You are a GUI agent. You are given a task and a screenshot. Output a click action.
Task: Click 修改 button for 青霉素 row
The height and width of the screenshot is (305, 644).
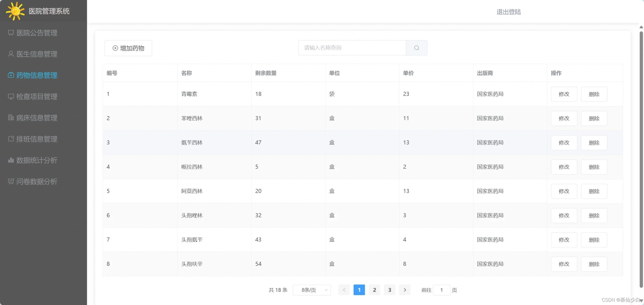(564, 94)
